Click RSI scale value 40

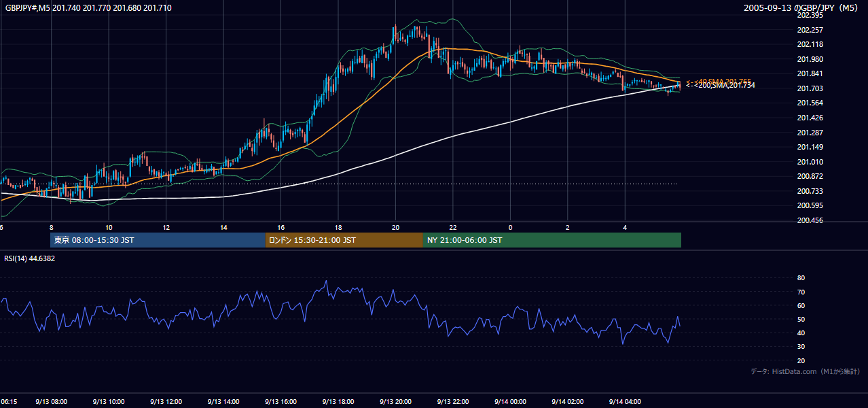click(801, 333)
